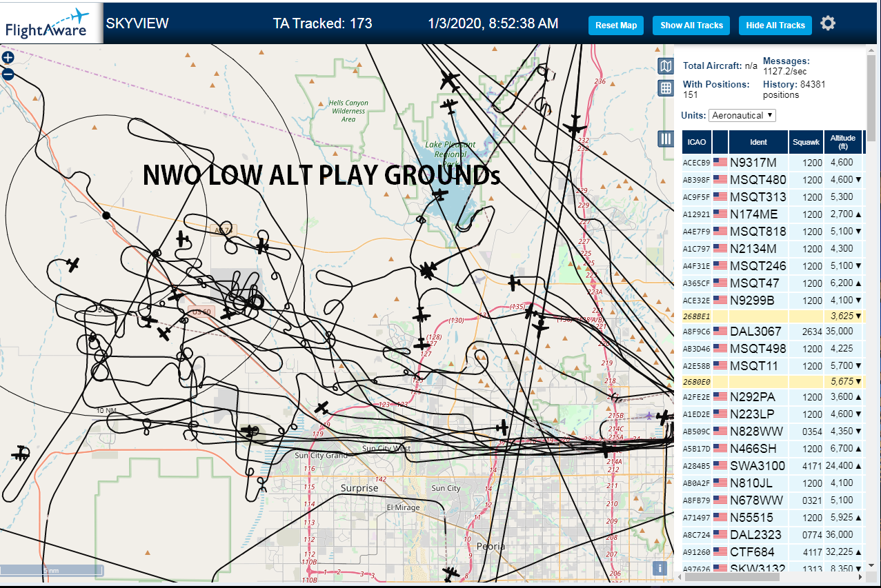Open the settings gear icon
Viewport: 881px width, 588px height.
pyautogui.click(x=828, y=23)
